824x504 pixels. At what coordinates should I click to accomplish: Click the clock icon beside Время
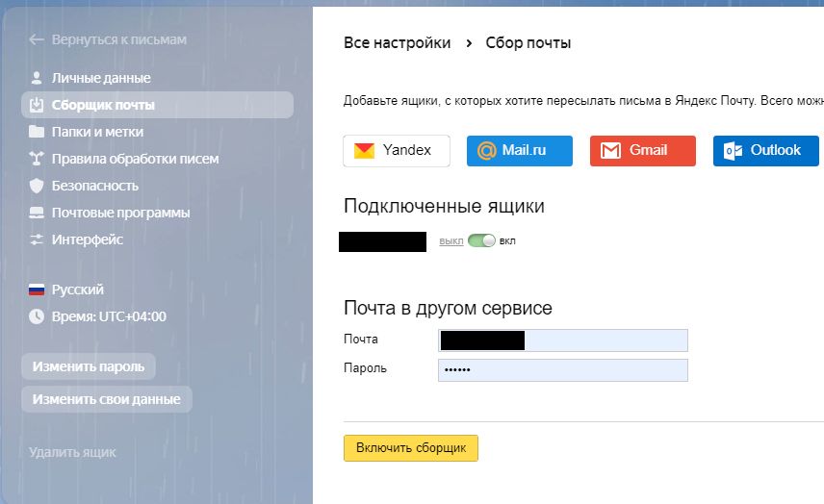coord(37,316)
